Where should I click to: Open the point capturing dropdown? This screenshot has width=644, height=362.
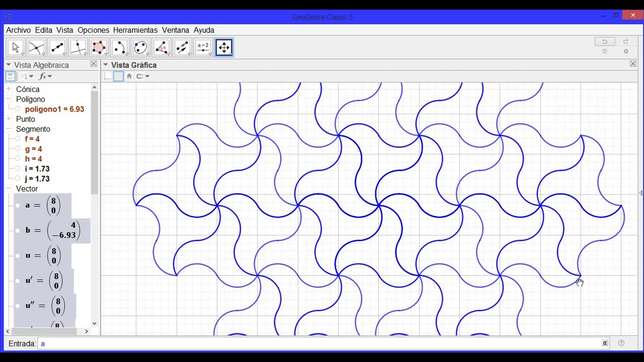pos(143,76)
